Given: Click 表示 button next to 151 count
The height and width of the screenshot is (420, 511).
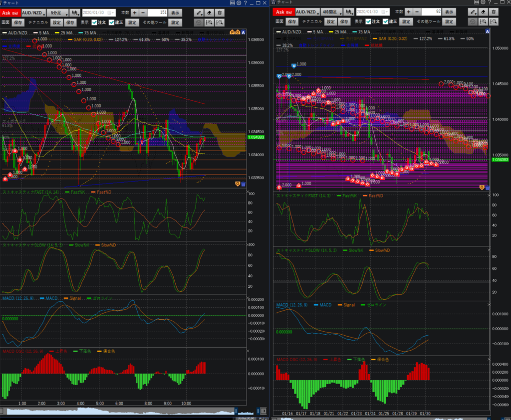Looking at the screenshot, I should [175, 12].
